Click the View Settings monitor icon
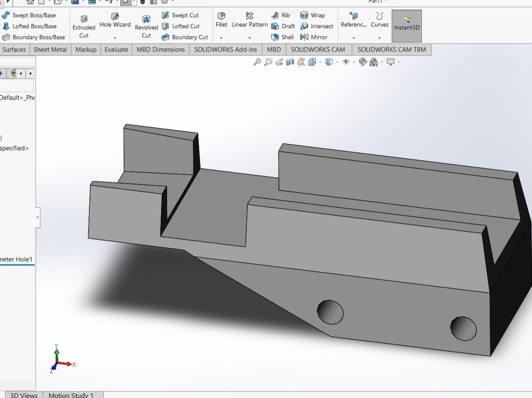Viewport: 532px width, 398px height. pos(390,62)
